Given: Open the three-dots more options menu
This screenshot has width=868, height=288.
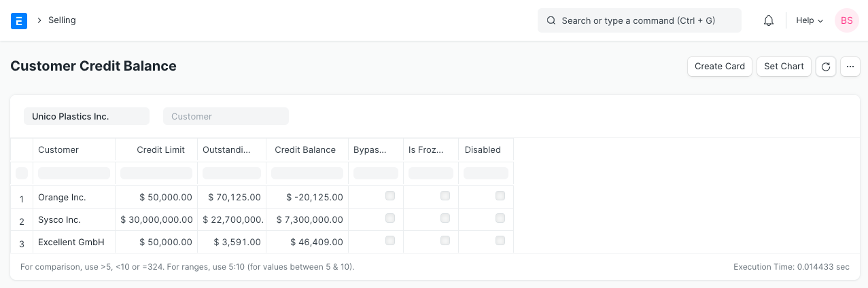Looking at the screenshot, I should tap(850, 67).
